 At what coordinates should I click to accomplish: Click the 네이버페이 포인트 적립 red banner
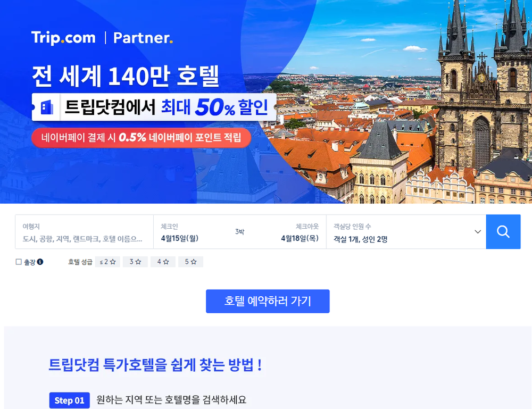(141, 138)
